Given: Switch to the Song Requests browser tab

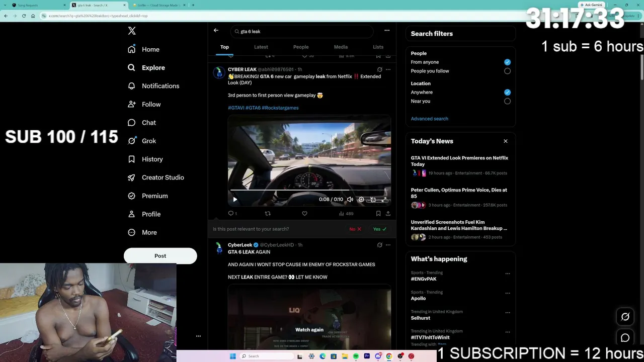Looking at the screenshot, I should point(39,5).
